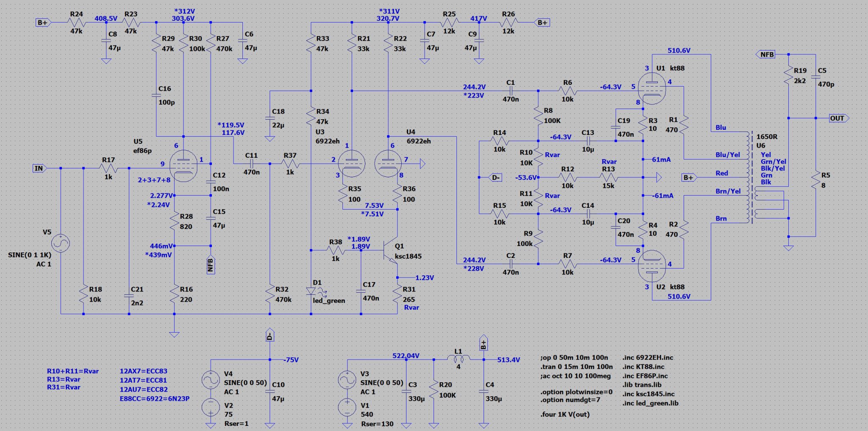Select the 'R13=Rvar' note
This screenshot has height=431, width=868.
64,379
